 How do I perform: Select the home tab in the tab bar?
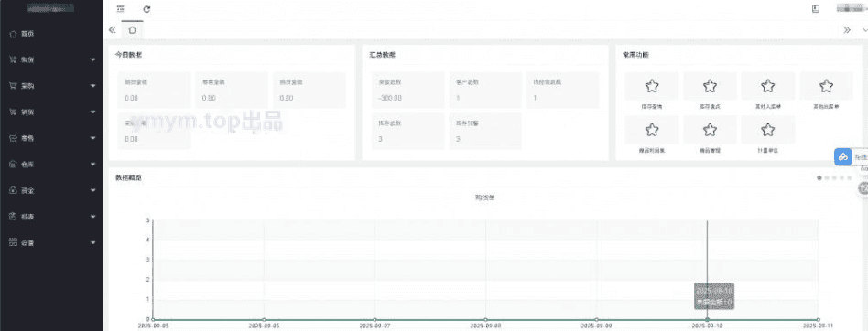[x=132, y=30]
